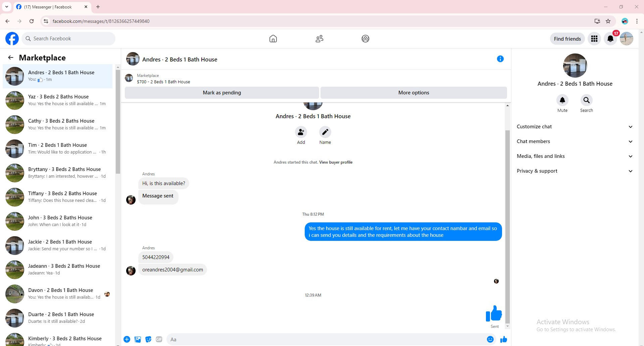The height and width of the screenshot is (346, 644).
Task: Mute this conversation
Action: point(562,100)
